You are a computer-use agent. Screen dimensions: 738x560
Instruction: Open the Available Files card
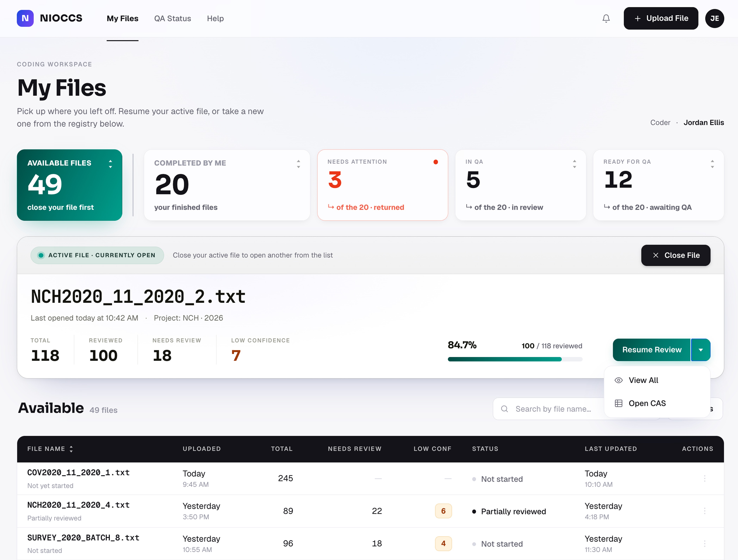click(69, 185)
